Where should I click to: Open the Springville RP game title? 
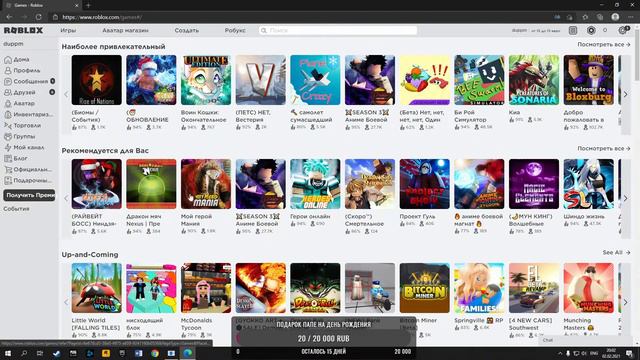pyautogui.click(x=478, y=320)
